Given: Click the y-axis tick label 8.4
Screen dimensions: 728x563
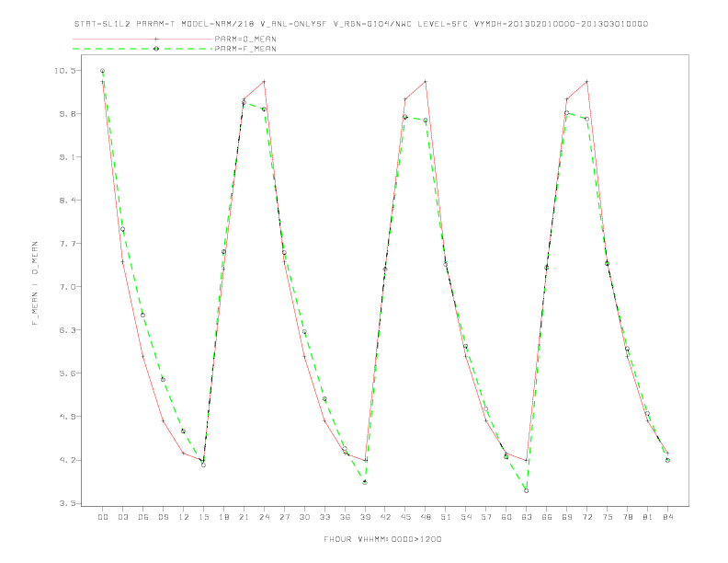Looking at the screenshot, I should click(66, 201).
